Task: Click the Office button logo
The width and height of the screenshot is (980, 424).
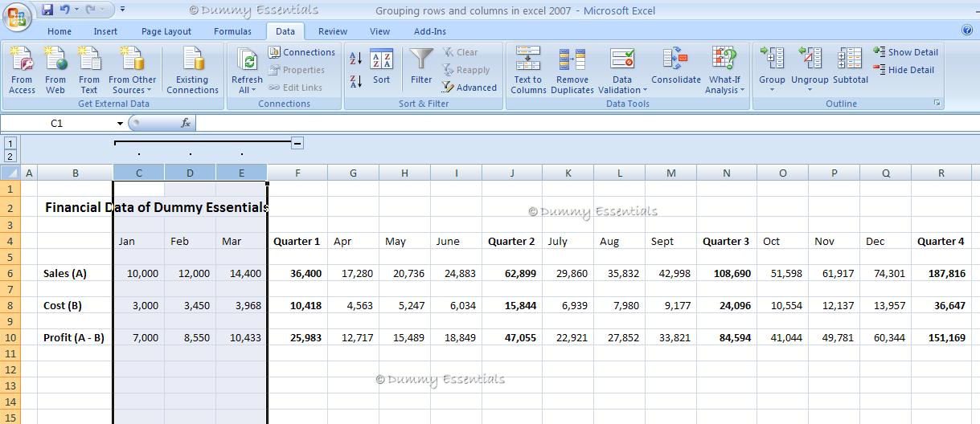Action: (18, 16)
